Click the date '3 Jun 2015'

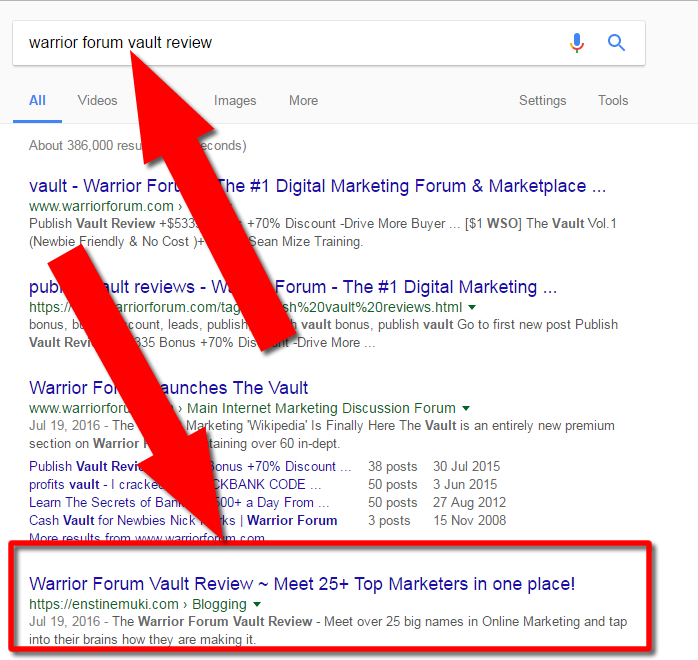click(x=465, y=485)
